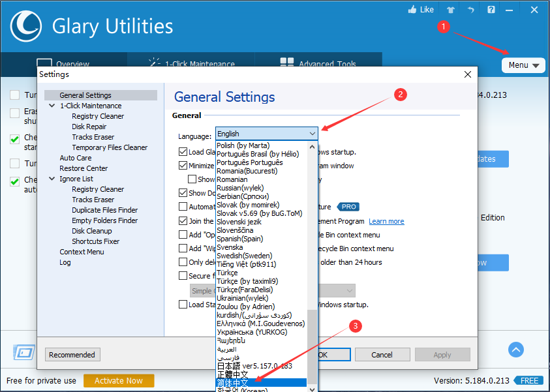Click the Advanced Tools grid icon
This screenshot has height=392, width=550.
[287, 63]
